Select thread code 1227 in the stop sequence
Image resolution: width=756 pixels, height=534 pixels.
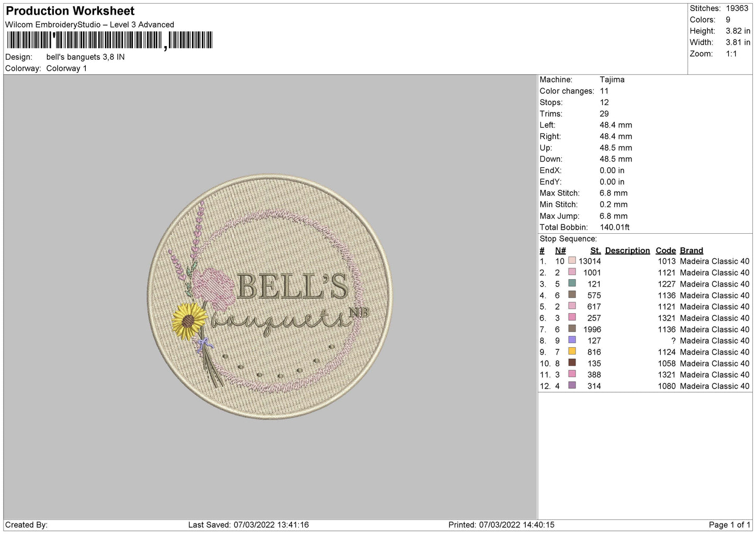point(667,284)
